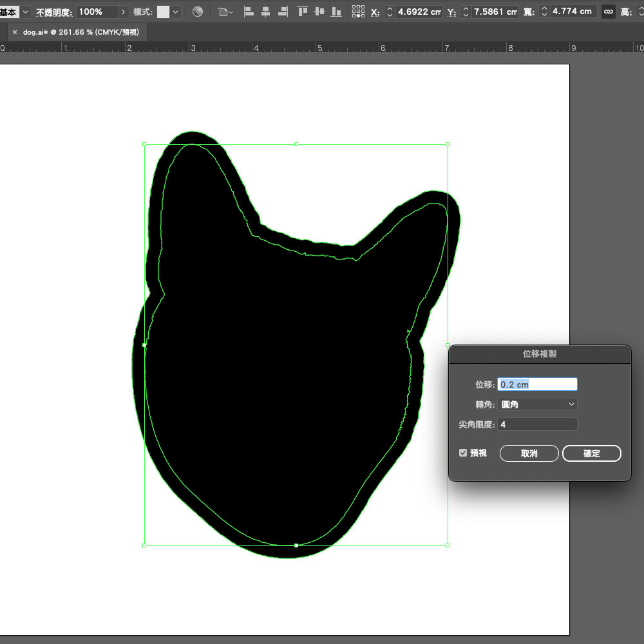Toggle the constrain width and height link
644x644 pixels.
tap(608, 12)
